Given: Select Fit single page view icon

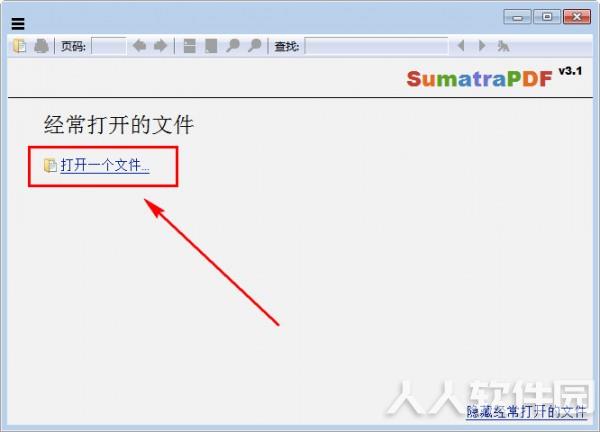Looking at the screenshot, I should coord(211,46).
